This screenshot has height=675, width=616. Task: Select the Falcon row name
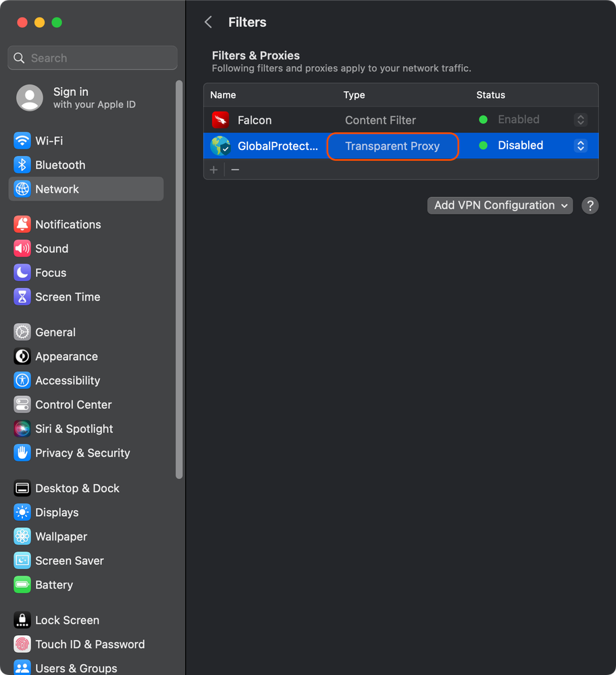pyautogui.click(x=255, y=120)
